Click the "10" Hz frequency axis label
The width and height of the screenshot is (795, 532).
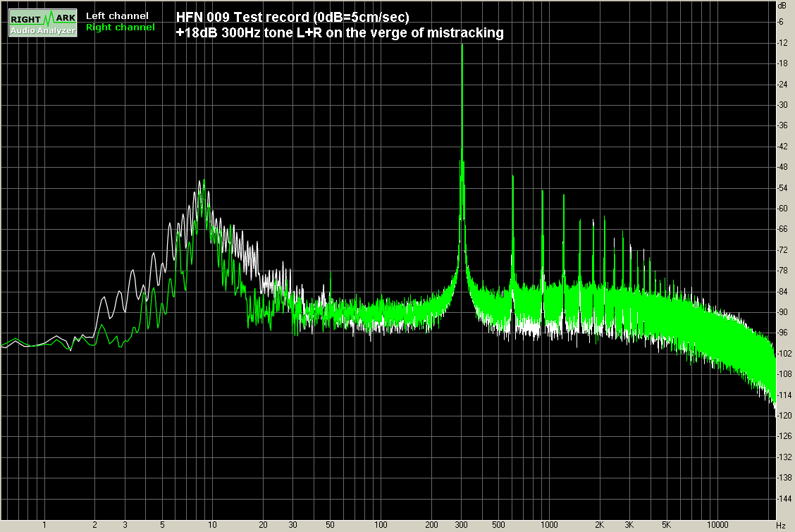click(212, 525)
